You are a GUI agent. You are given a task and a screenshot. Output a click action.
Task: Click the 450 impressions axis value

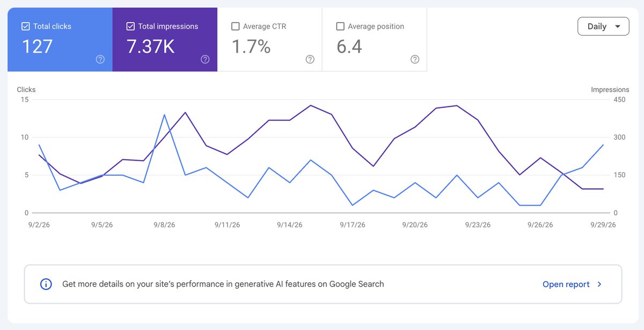click(x=620, y=99)
